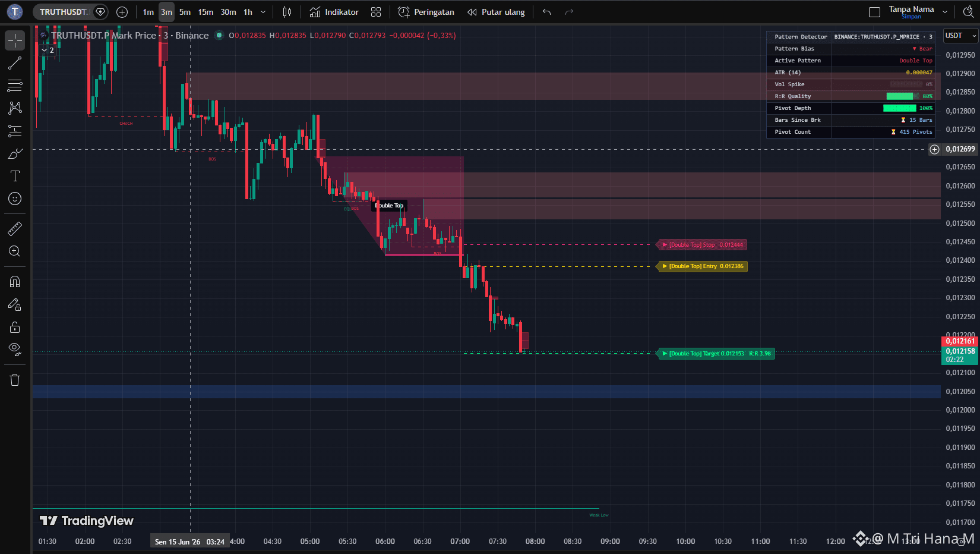980x554 pixels.
Task: Click the diamond icon beside the TRUTHUSDT symbol
Action: [x=100, y=12]
